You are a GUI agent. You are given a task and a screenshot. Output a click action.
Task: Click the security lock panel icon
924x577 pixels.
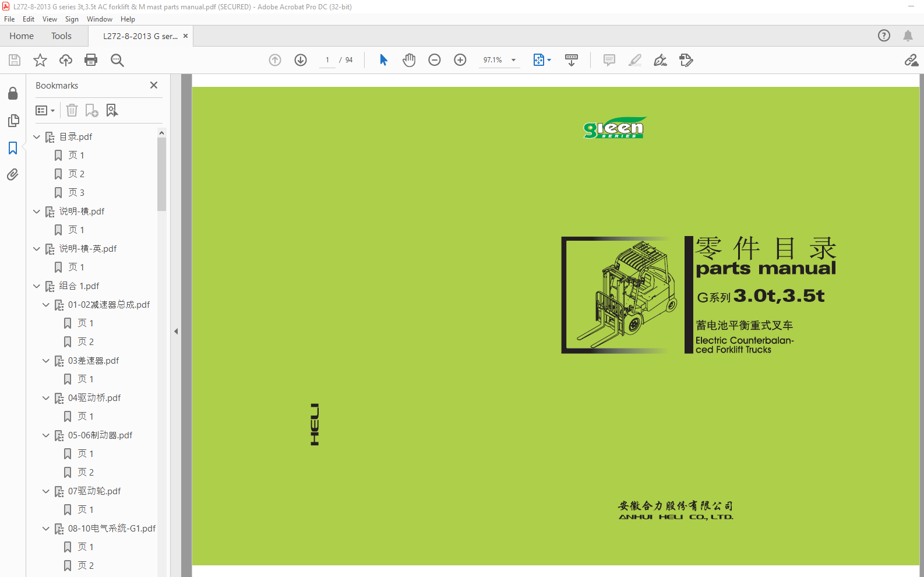tap(13, 93)
